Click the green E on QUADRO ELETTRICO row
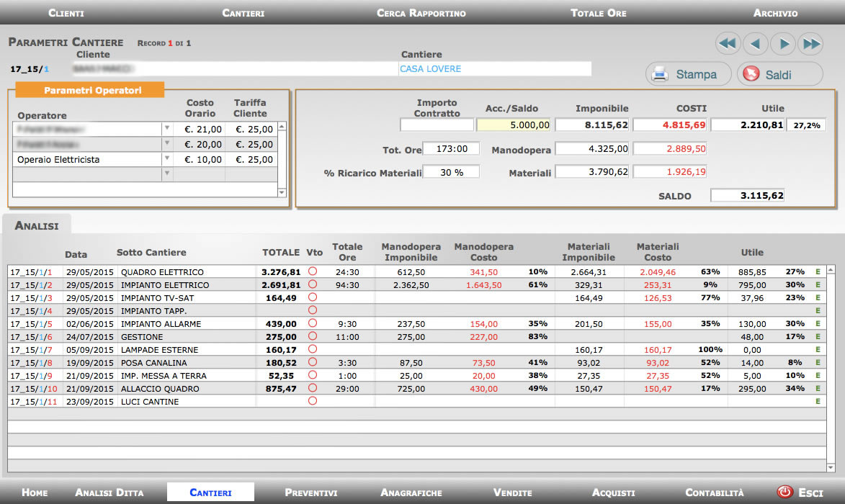Viewport: 845px width, 504px height. pyautogui.click(x=818, y=272)
